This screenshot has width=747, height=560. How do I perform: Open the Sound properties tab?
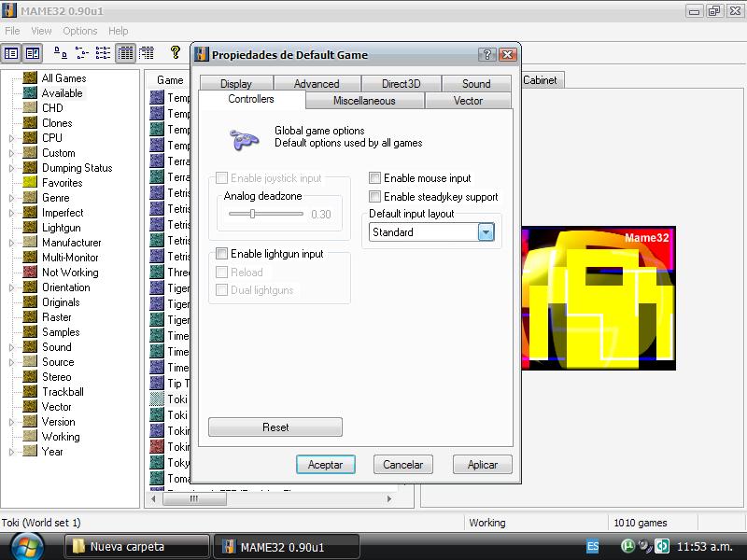476,83
